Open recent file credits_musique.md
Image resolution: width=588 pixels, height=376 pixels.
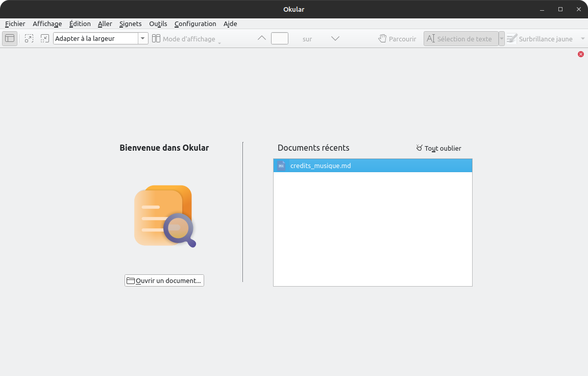point(321,166)
